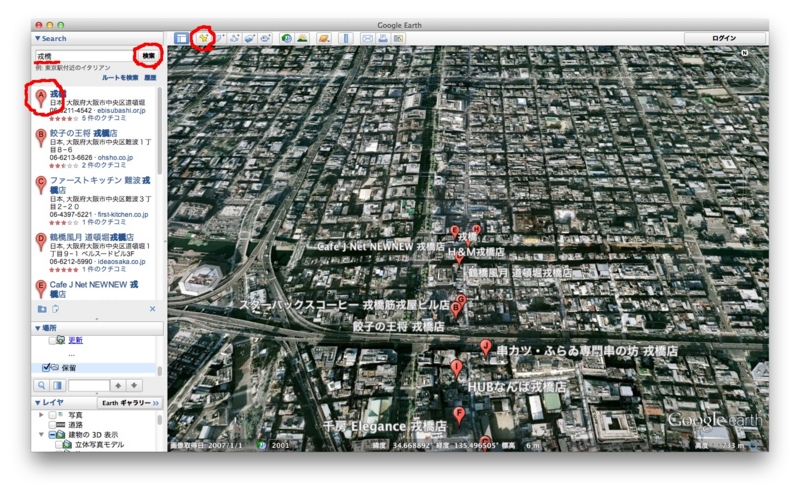Viewport: 800px width, 495px height.
Task: Open the ebisubashi.or.jp link
Action: [x=121, y=110]
